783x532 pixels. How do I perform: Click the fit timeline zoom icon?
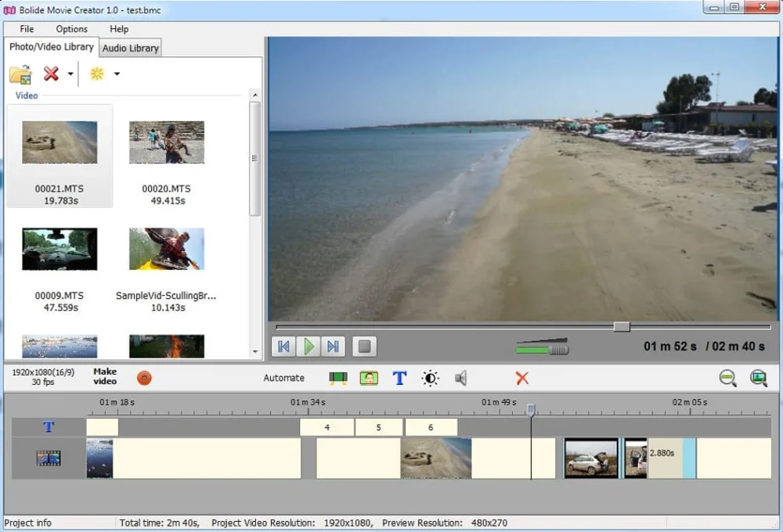pyautogui.click(x=758, y=378)
